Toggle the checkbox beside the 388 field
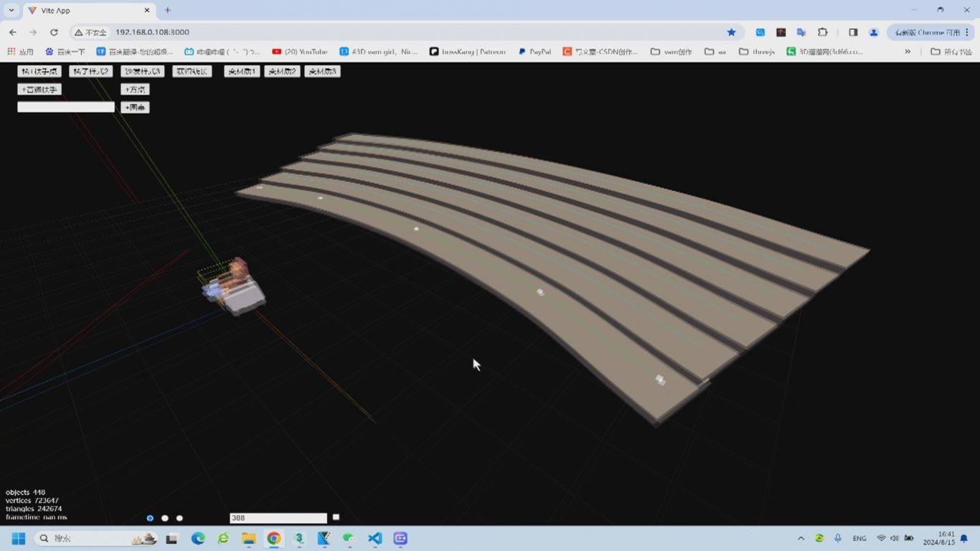980x551 pixels. pyautogui.click(x=336, y=517)
